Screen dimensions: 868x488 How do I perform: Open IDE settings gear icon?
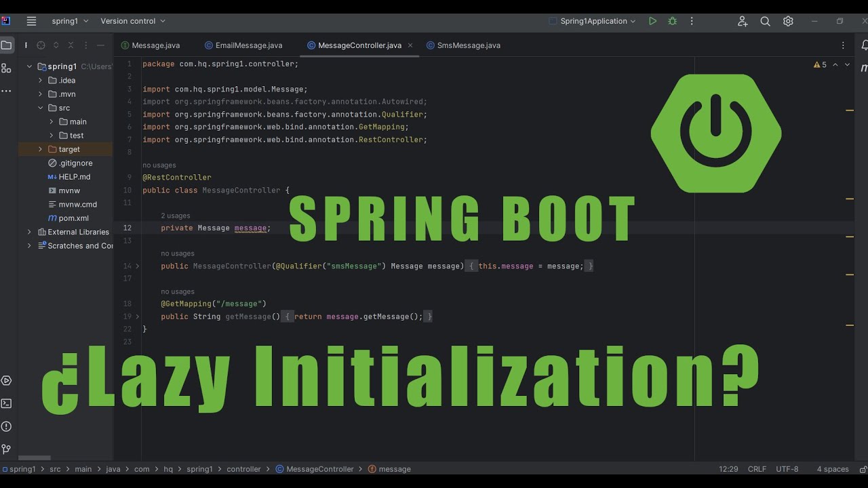coord(788,21)
